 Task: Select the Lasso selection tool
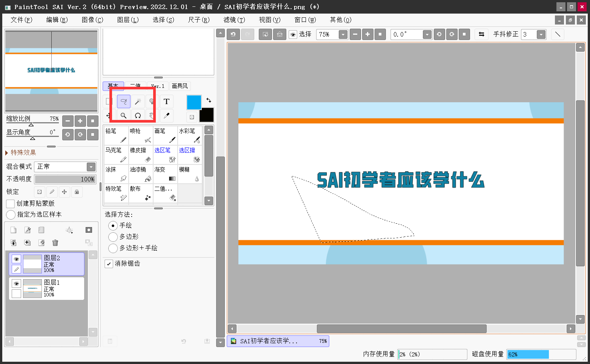pyautogui.click(x=124, y=101)
